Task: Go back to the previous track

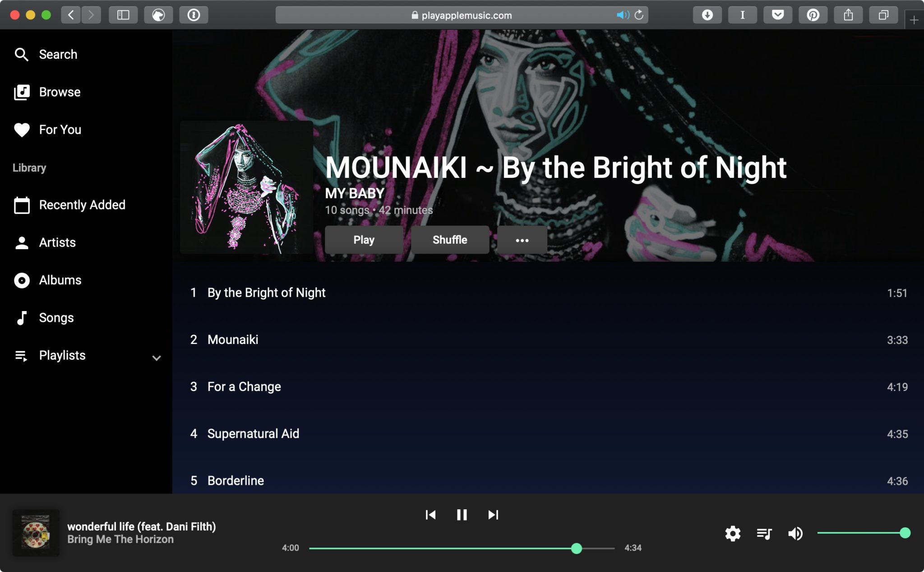Action: tap(430, 515)
